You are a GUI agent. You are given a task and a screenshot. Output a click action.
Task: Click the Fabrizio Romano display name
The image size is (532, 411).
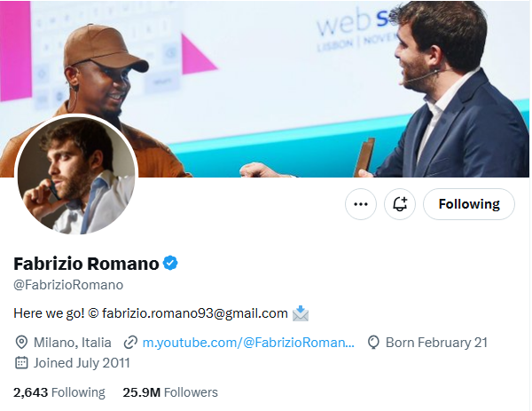(86, 264)
